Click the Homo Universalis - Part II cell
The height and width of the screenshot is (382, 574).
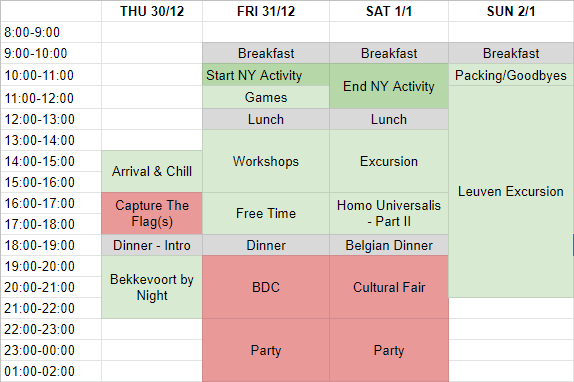(389, 213)
